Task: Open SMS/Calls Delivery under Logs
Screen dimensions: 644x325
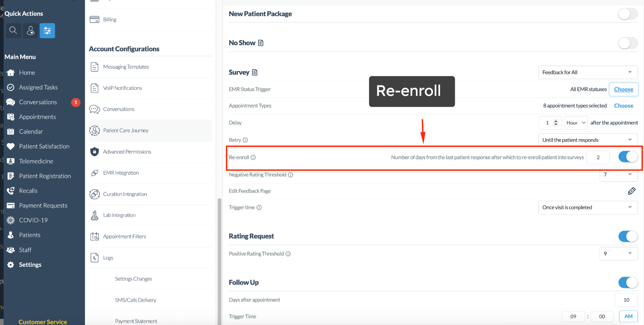Action: point(136,300)
